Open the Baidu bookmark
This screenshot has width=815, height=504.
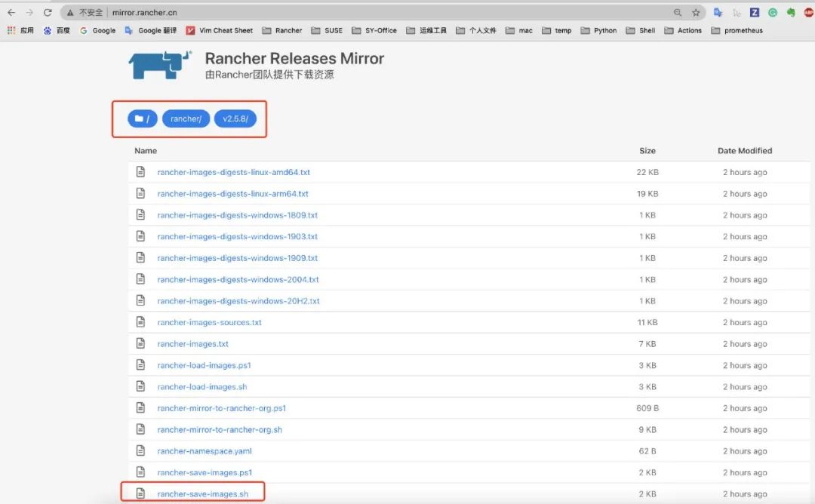[56, 31]
